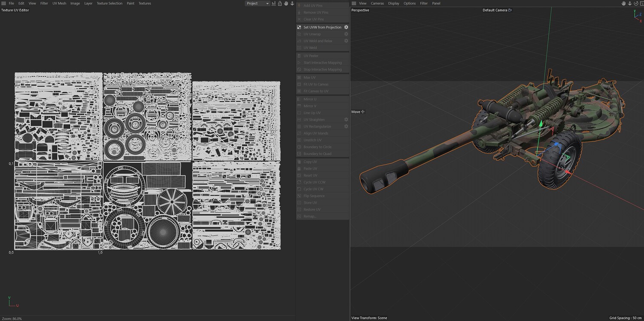Click the Add UV Pins icon

coord(299,6)
